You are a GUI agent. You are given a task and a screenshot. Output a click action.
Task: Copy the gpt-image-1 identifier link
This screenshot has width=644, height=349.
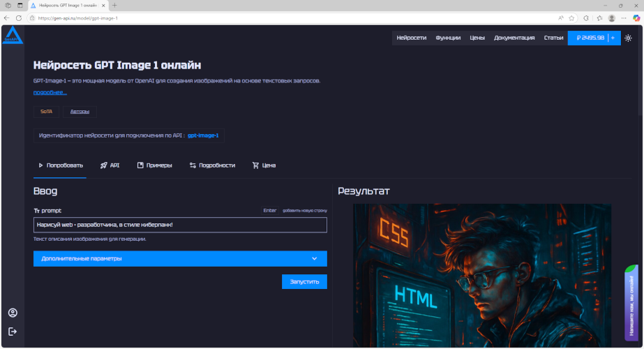[203, 135]
